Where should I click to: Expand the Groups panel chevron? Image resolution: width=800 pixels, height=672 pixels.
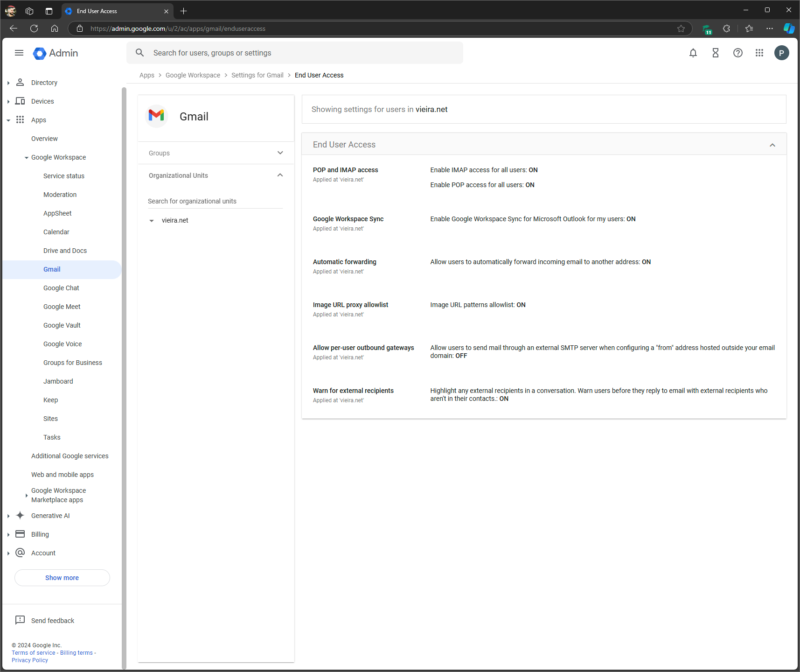pyautogui.click(x=280, y=153)
